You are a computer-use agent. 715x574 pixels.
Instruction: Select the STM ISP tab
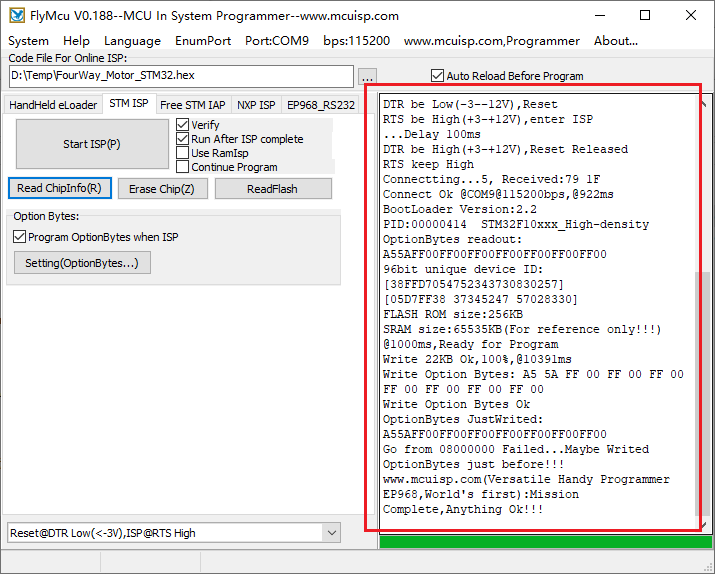(x=129, y=103)
